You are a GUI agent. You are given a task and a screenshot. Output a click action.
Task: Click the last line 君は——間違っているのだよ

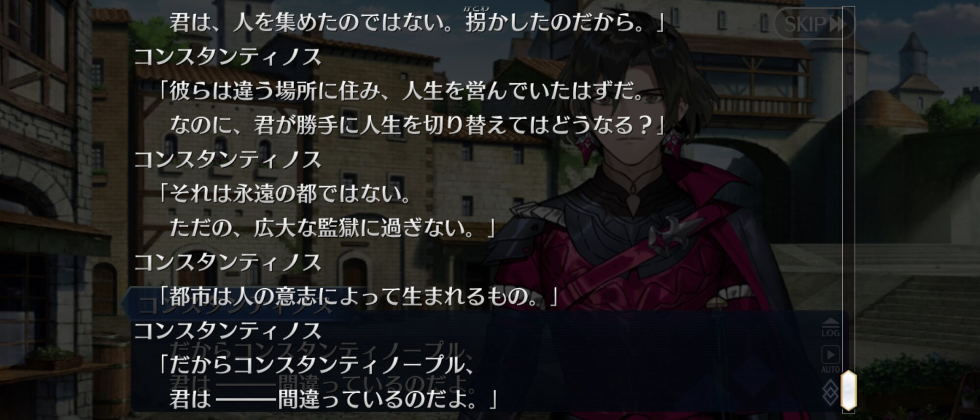[x=333, y=398]
